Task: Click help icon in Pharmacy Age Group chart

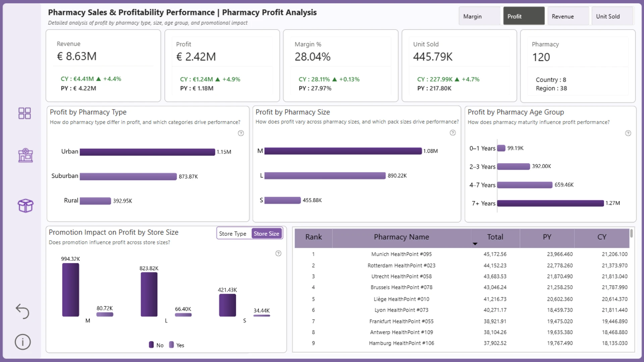Action: [x=628, y=133]
